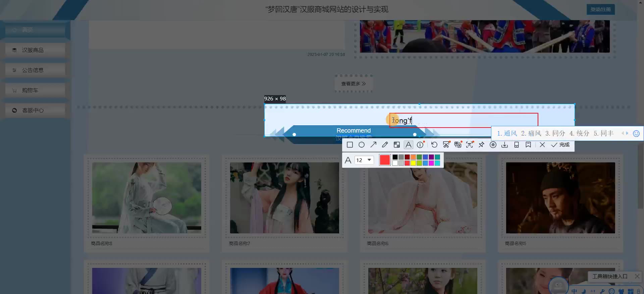The height and width of the screenshot is (294, 644).
Task: Close the 工具箱快捷入口 popup
Action: pos(637,276)
